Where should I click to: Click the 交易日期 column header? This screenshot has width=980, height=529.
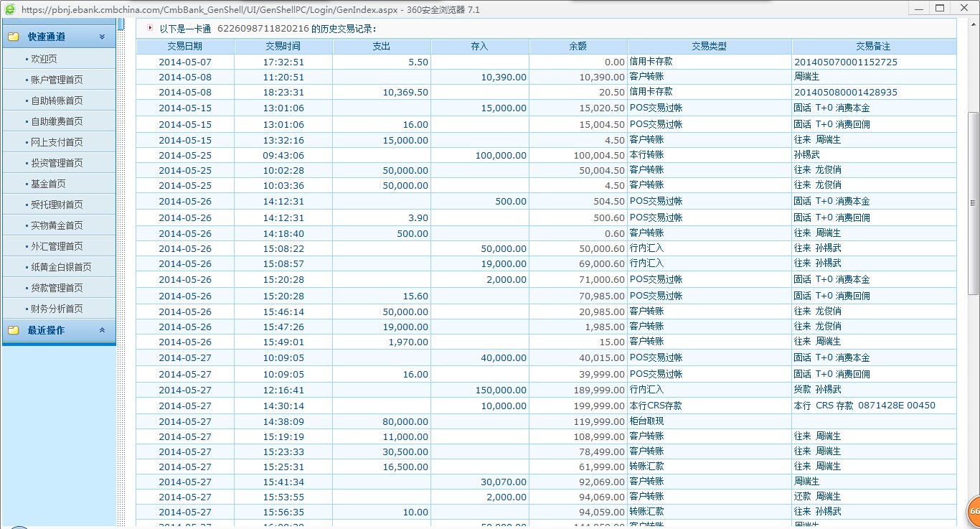pyautogui.click(x=185, y=46)
